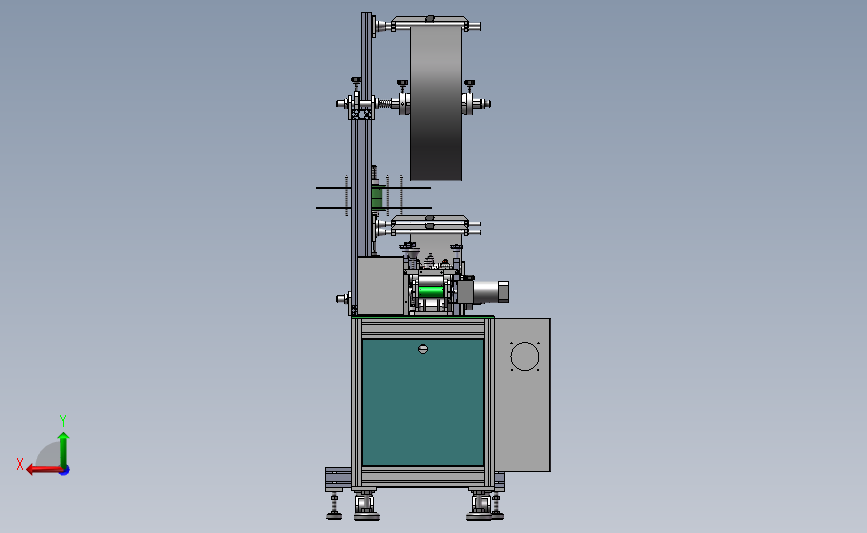Select the silver motor beside the green roller
The width and height of the screenshot is (867, 533).
[487, 292]
